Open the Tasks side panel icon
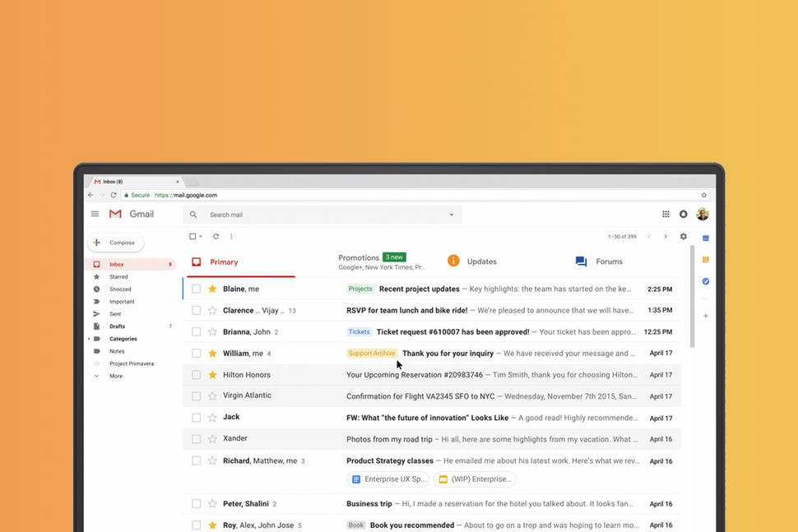This screenshot has height=532, width=798. click(705, 281)
